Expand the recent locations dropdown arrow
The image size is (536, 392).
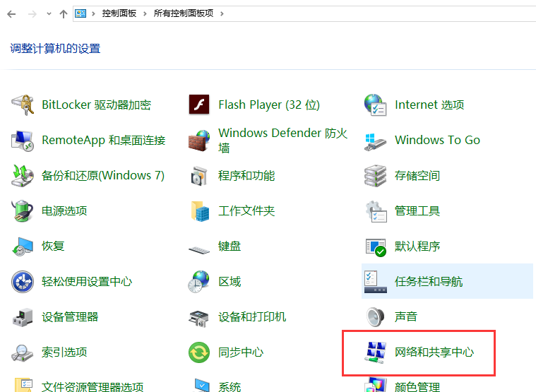pyautogui.click(x=48, y=13)
